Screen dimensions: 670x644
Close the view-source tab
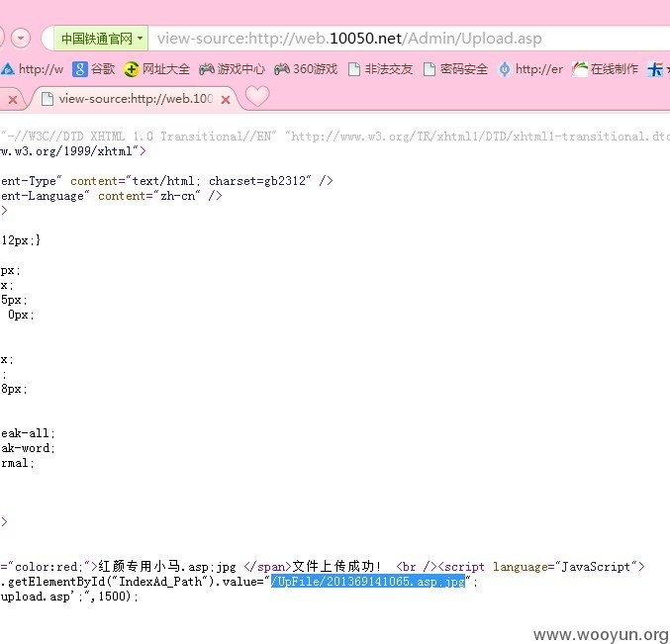click(226, 100)
